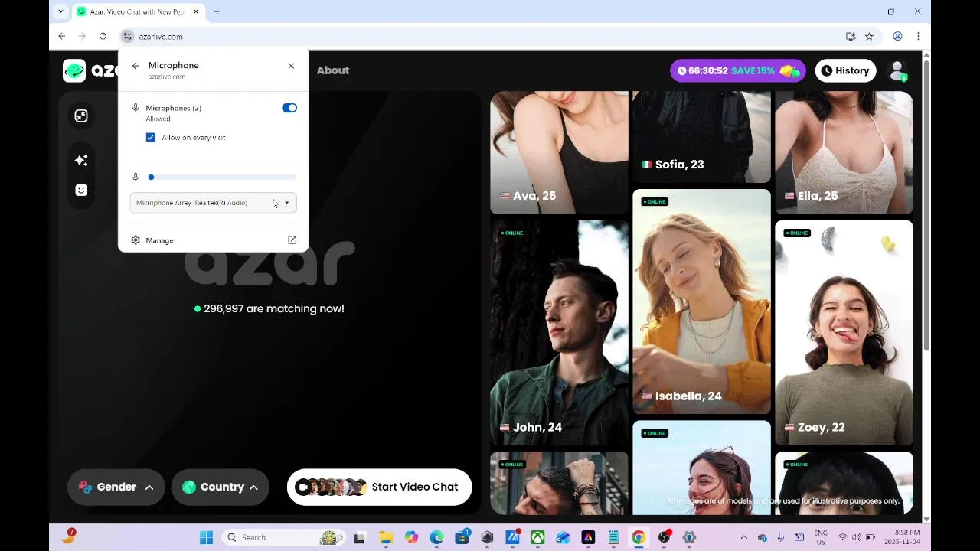Open the Xbox app from taskbar

(538, 537)
